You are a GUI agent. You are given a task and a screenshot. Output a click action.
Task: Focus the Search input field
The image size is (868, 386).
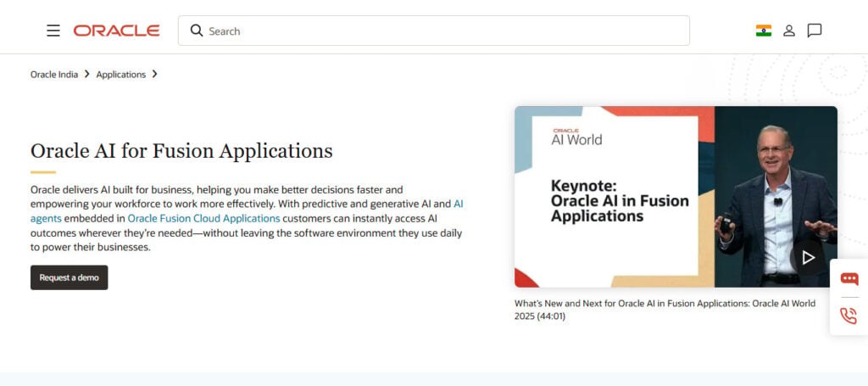click(433, 31)
